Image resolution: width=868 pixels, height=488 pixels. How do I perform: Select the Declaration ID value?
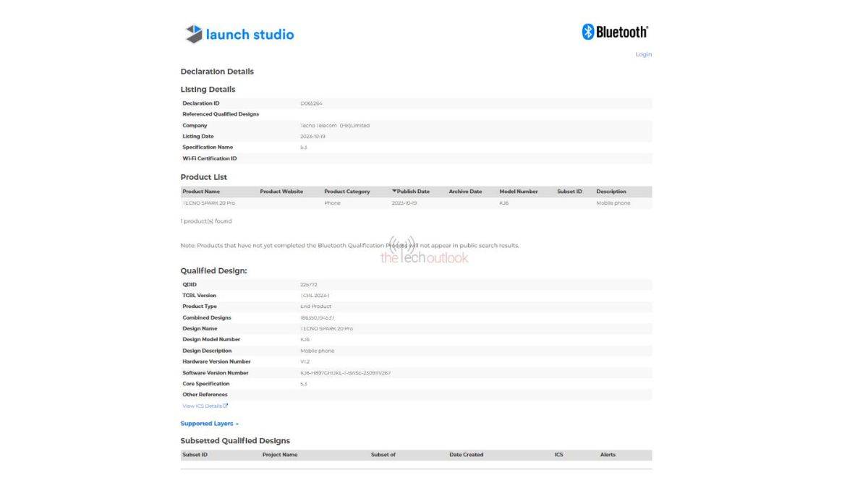[311, 103]
